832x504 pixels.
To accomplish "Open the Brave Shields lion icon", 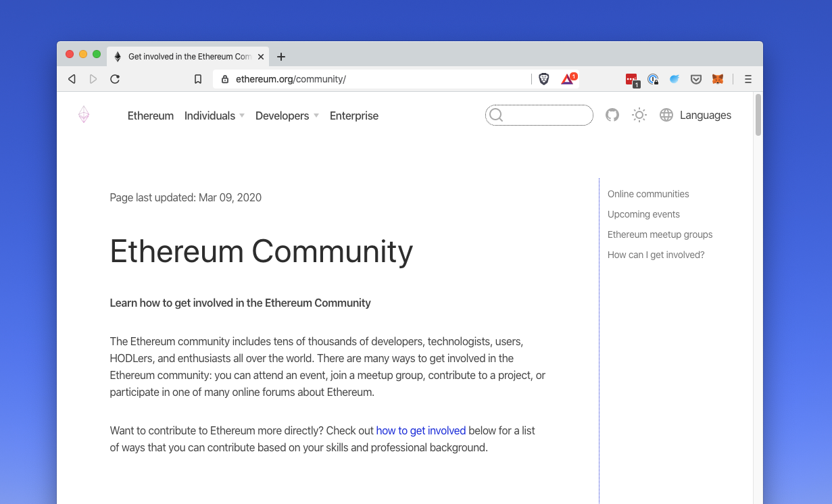I will [544, 79].
